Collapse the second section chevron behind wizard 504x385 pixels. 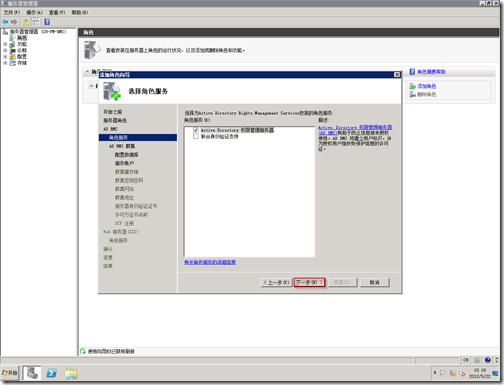[91, 86]
